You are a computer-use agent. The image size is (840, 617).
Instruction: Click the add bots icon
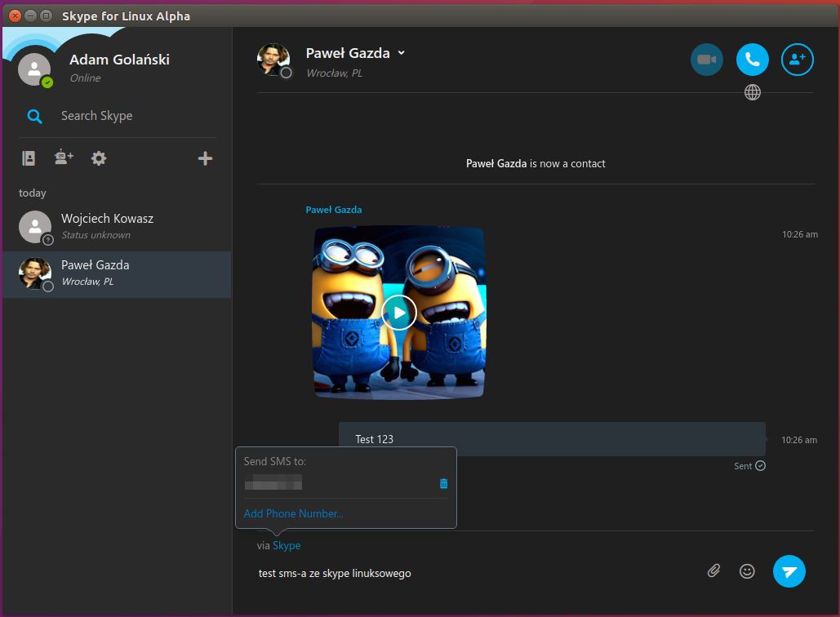pos(64,157)
